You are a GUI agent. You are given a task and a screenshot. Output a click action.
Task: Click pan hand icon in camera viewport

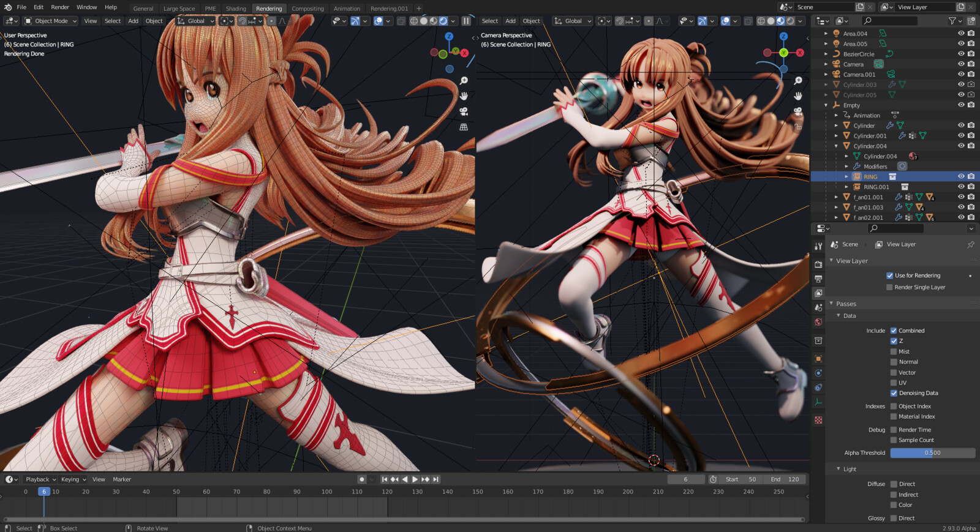[x=798, y=96]
